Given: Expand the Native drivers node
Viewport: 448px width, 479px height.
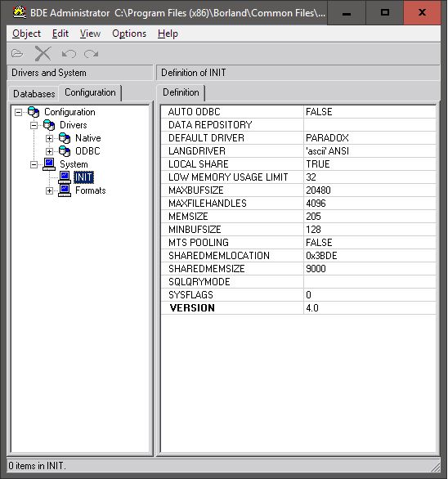Looking at the screenshot, I should (49, 138).
